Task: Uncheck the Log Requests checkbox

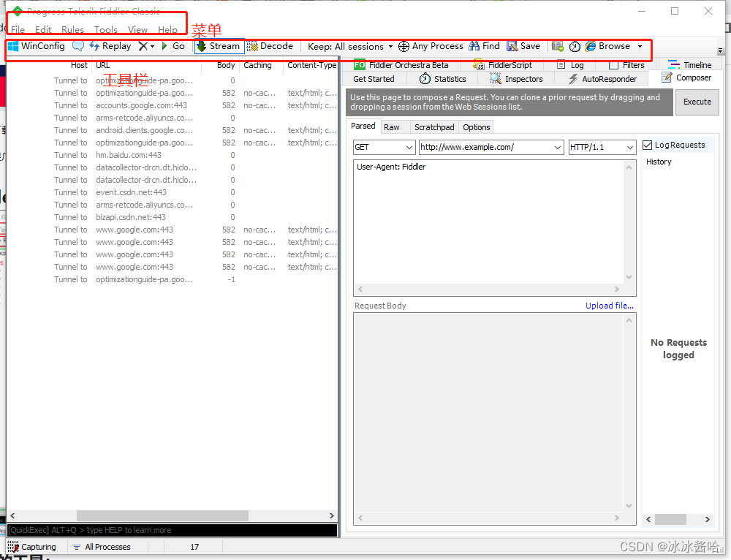Action: (647, 145)
